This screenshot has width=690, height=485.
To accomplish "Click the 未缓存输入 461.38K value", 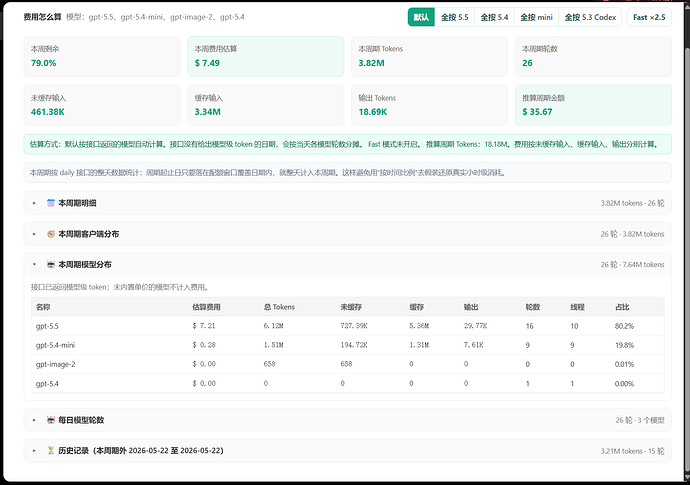I will (x=48, y=112).
